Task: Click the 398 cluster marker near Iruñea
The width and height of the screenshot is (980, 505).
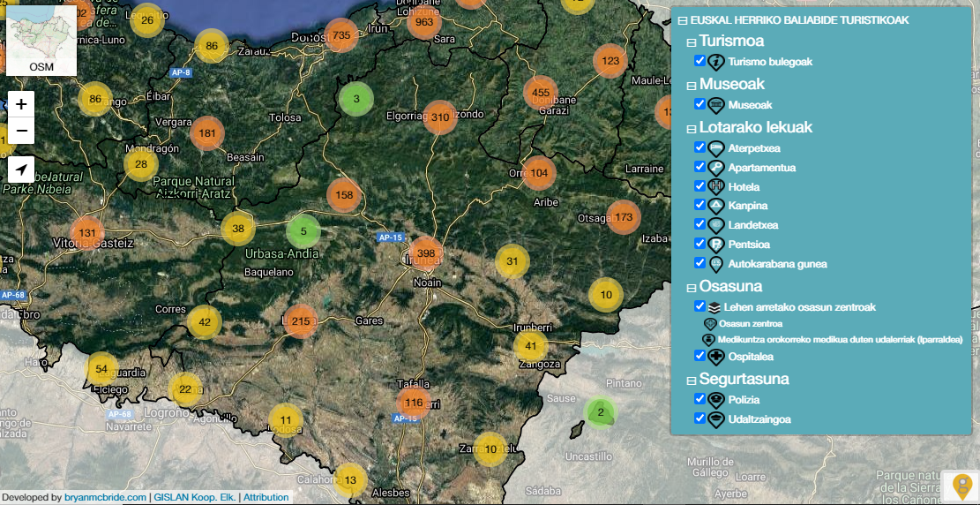Action: pos(426,253)
